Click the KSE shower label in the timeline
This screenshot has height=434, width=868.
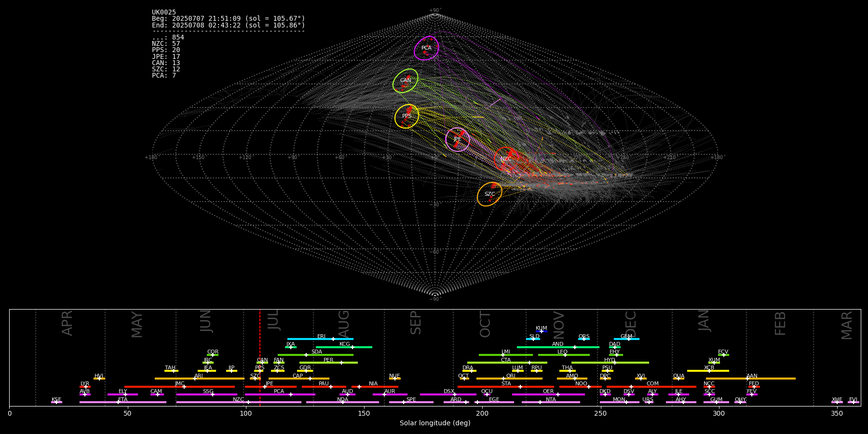pyautogui.click(x=56, y=400)
